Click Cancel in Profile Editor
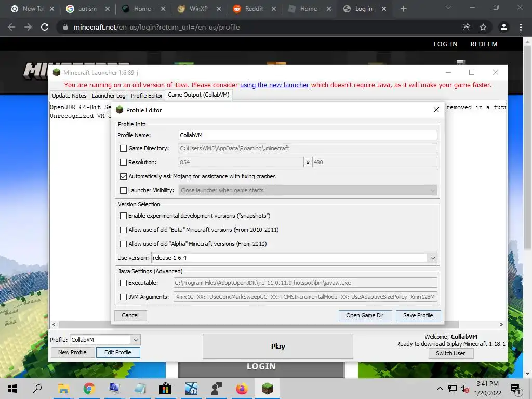The height and width of the screenshot is (399, 532). (x=130, y=315)
